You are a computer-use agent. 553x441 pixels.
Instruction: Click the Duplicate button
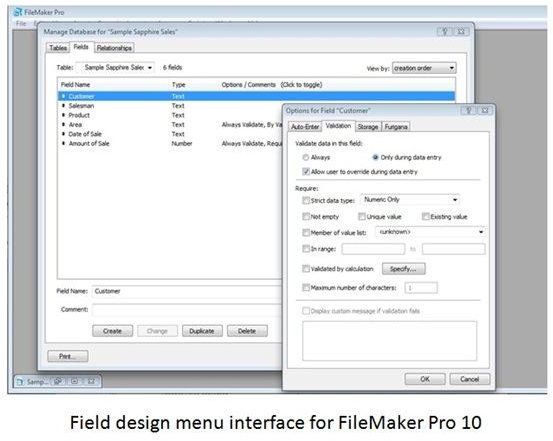click(x=202, y=331)
